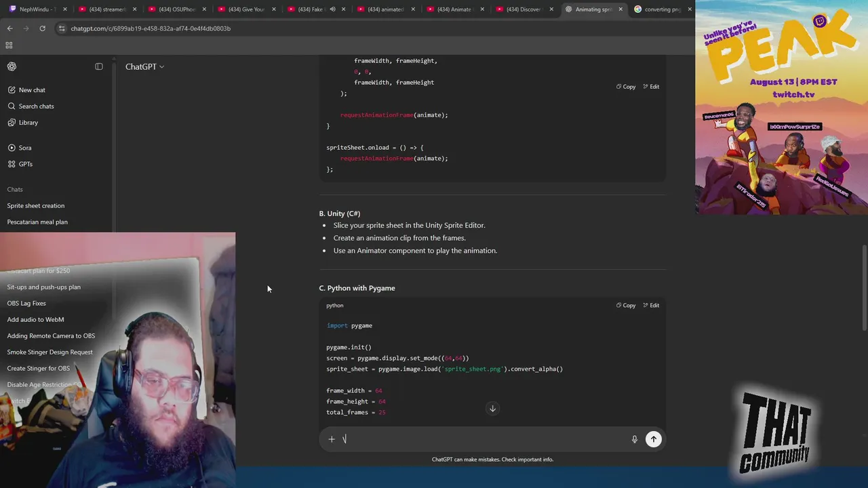Switch to the 'converting png' Google tab
This screenshot has width=868, height=488.
click(x=663, y=9)
